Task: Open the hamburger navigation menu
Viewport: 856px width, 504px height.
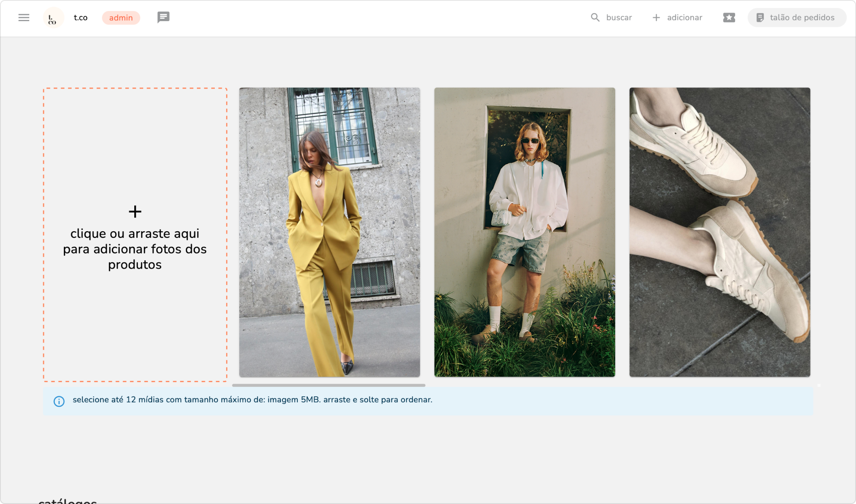Action: pyautogui.click(x=24, y=17)
